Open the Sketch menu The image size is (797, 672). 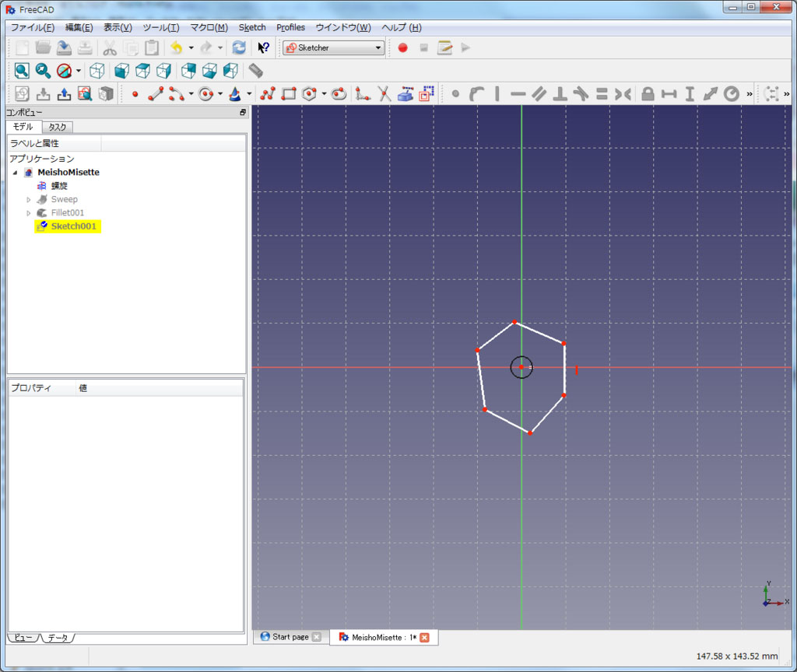pyautogui.click(x=252, y=27)
